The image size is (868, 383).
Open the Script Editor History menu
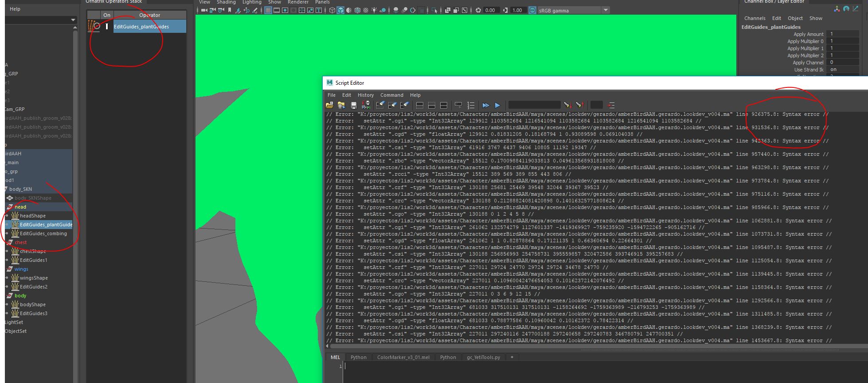(x=365, y=95)
